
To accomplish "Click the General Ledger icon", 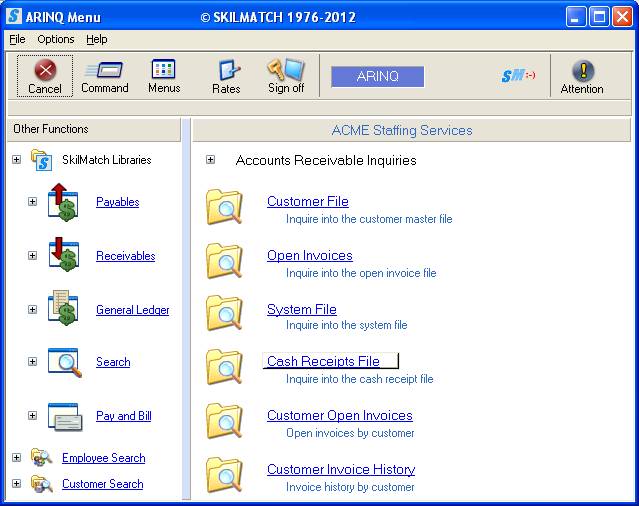I will tap(63, 308).
